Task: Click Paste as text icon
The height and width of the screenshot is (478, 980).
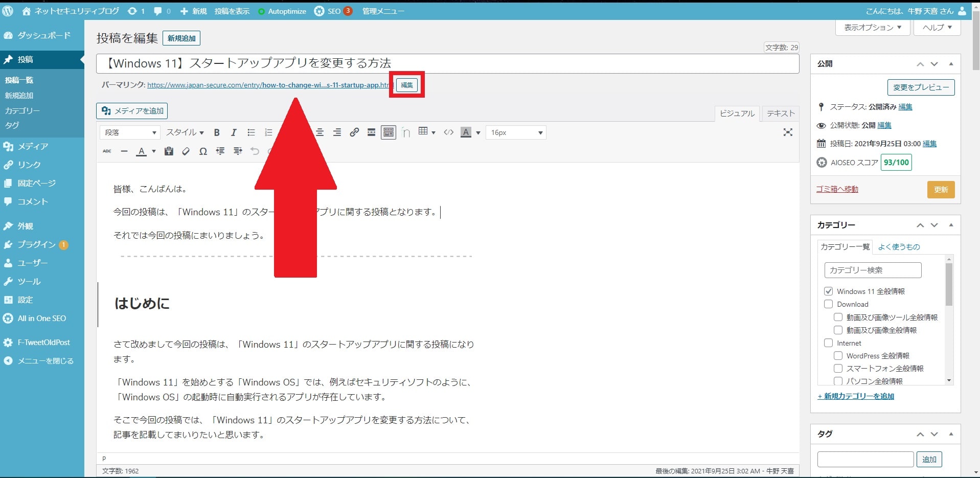Action: (x=169, y=151)
